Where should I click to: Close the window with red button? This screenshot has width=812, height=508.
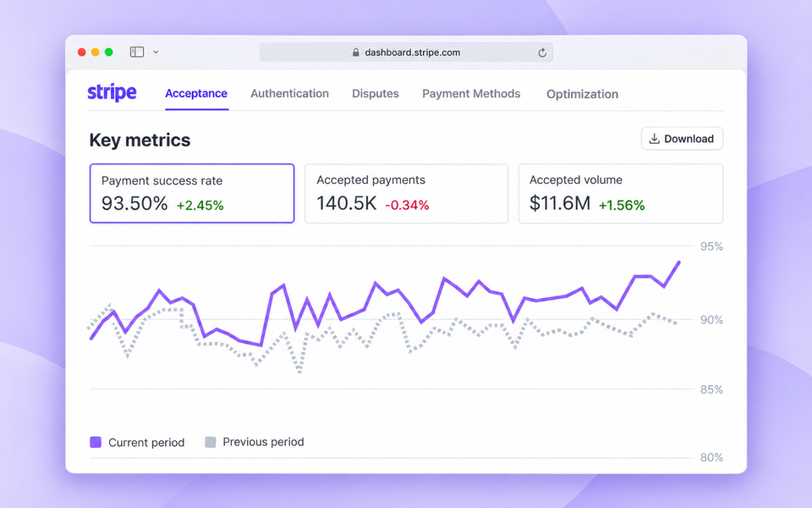82,52
